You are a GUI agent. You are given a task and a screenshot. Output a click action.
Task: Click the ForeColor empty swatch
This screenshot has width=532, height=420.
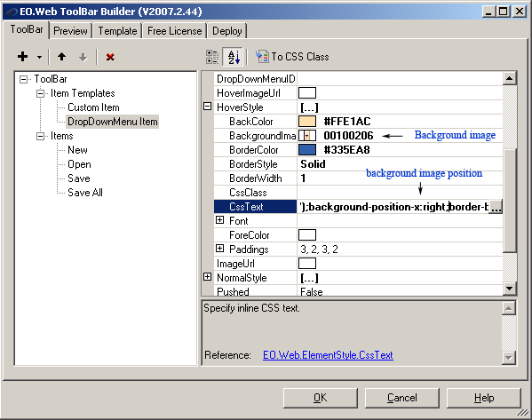click(307, 235)
